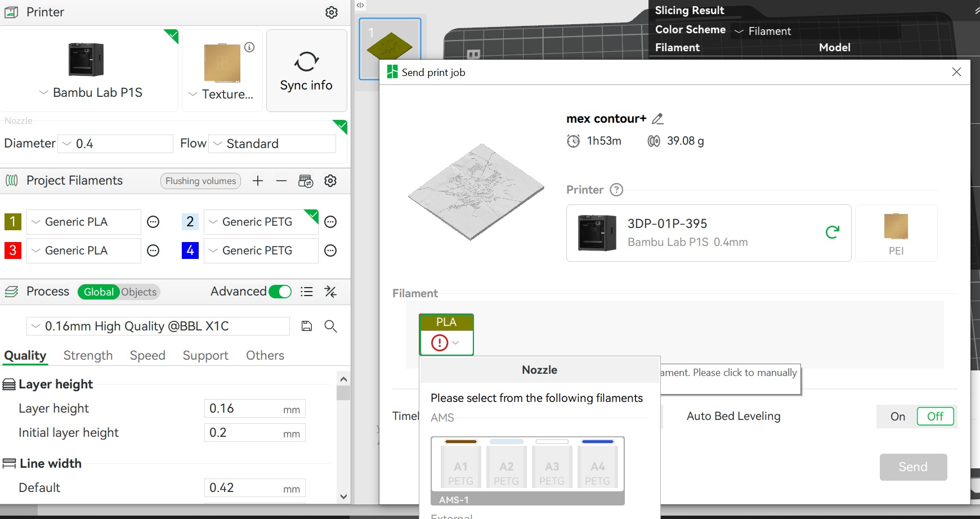Click the Sync info button
Viewport: 980px width, 519px height.
(x=306, y=71)
